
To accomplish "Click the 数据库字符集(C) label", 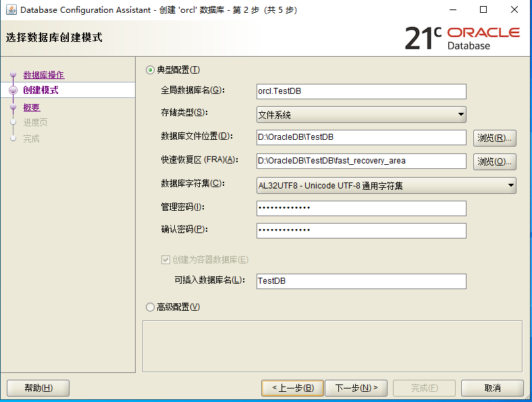I will pos(192,184).
